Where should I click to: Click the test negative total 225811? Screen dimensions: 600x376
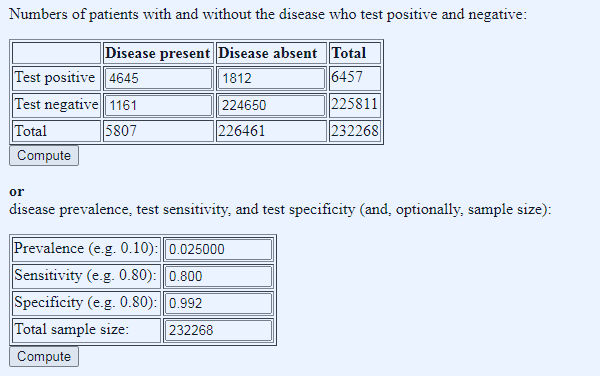355,105
